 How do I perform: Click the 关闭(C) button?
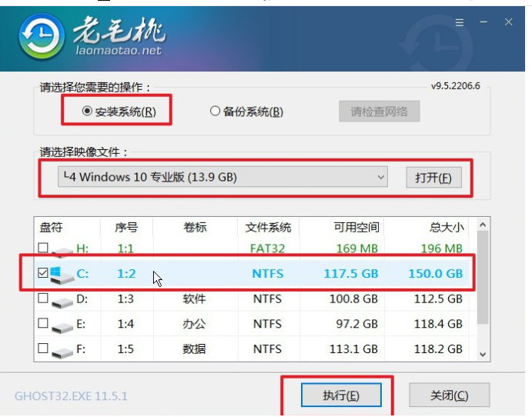coord(449,395)
